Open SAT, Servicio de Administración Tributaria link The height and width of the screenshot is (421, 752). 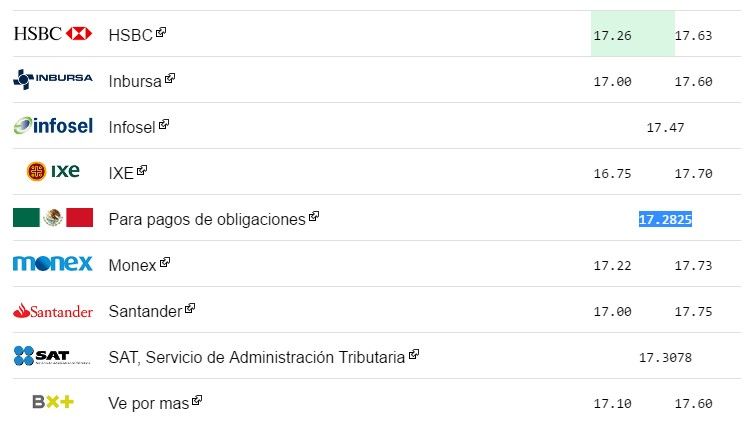256,357
